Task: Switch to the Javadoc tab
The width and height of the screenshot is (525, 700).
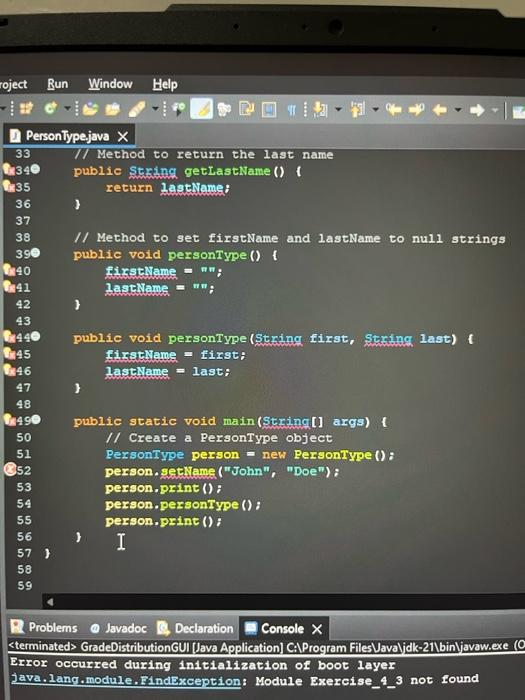Action: (x=118, y=628)
